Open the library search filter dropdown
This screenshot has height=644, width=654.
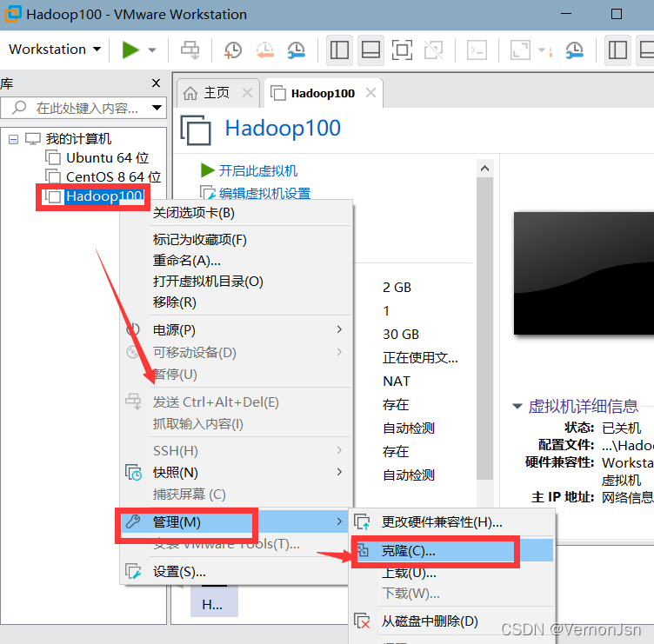[157, 108]
